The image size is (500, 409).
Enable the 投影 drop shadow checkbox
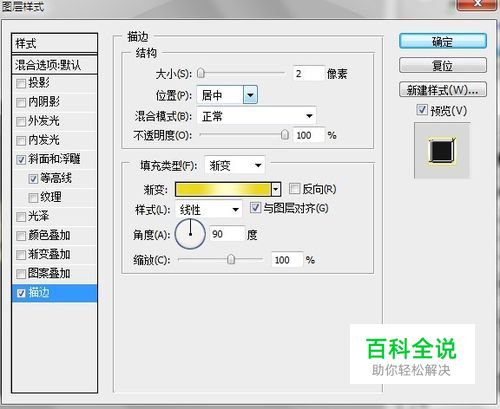[21, 83]
